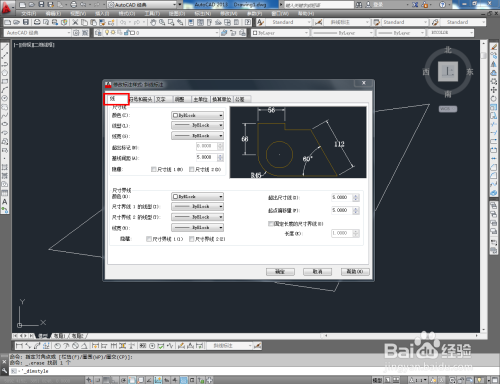Viewport: 500px width, 384px height.
Task: Click the dialog 帮助 button
Action: [355, 272]
